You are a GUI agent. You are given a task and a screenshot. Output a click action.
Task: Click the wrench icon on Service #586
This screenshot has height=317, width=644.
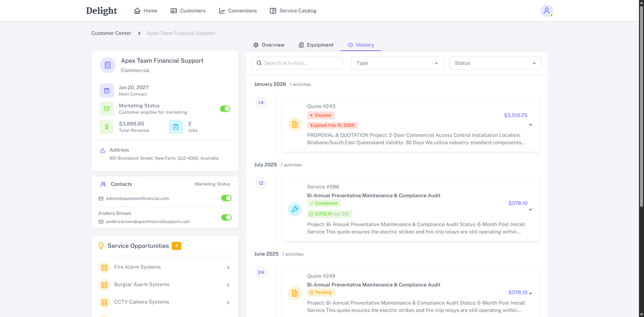(295, 209)
